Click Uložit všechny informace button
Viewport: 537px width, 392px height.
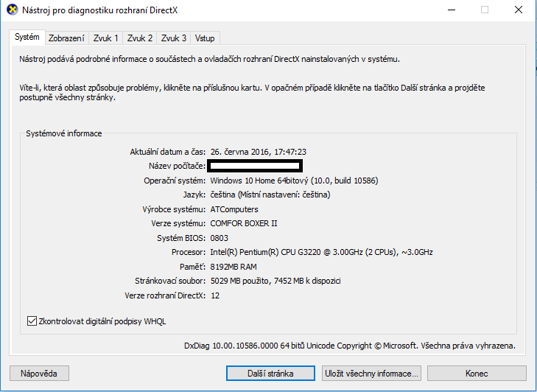coord(372,374)
